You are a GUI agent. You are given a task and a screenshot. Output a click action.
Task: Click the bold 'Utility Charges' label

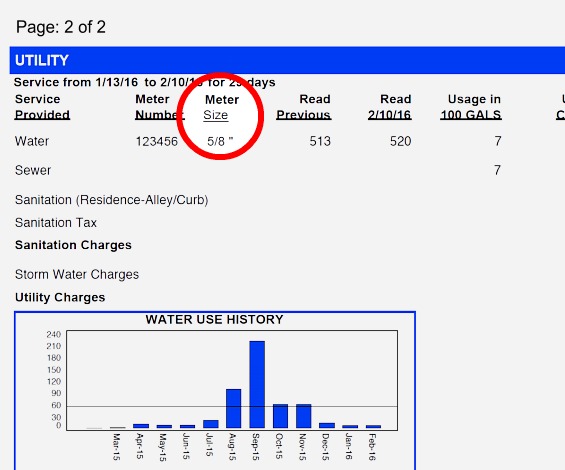60,297
